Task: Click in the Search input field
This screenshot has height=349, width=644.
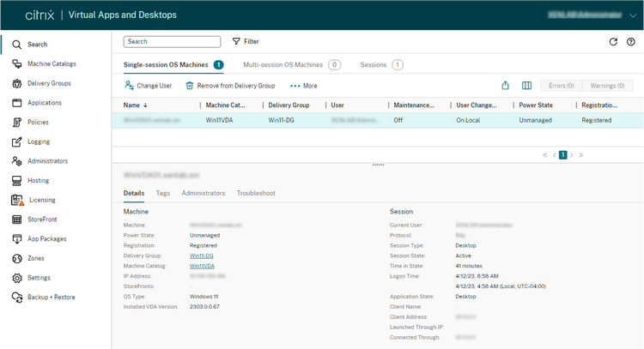Action: 172,41
